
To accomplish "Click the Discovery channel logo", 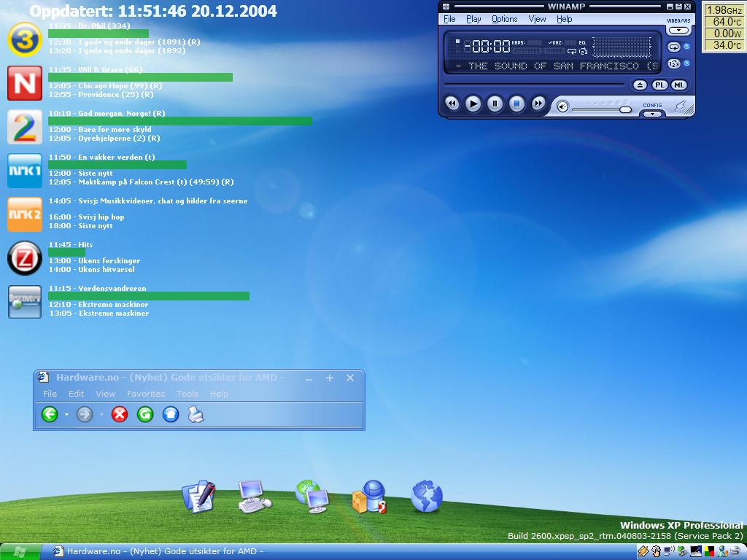I will 25,302.
